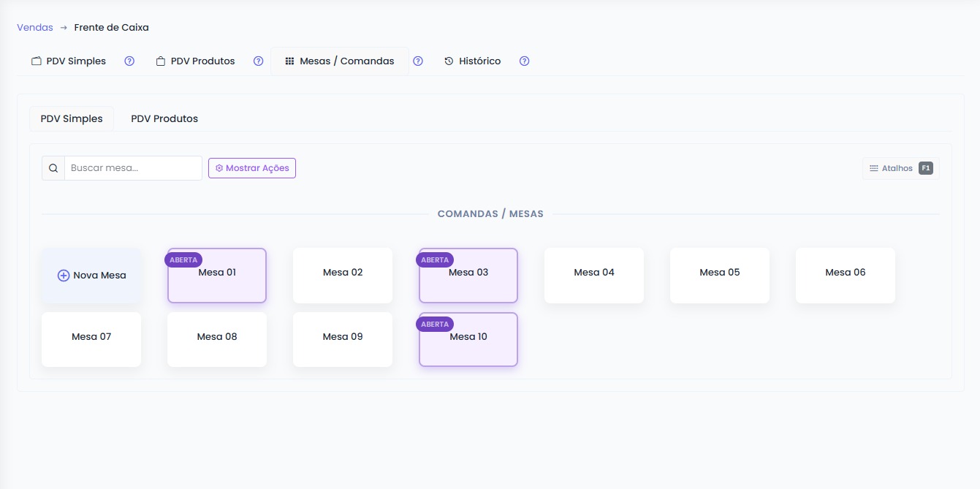Open help icon next to PDV Produtos
This screenshot has height=489, width=980.
pos(258,61)
